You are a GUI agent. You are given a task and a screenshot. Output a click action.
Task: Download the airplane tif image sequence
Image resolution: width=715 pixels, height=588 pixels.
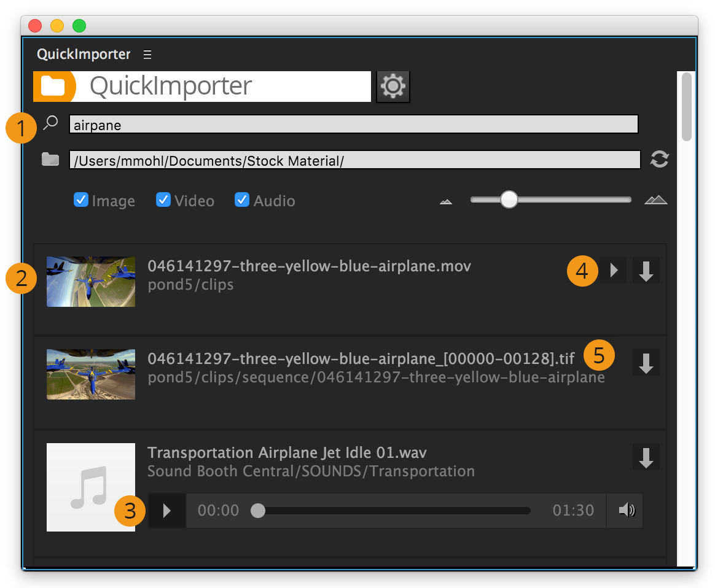coord(646,362)
